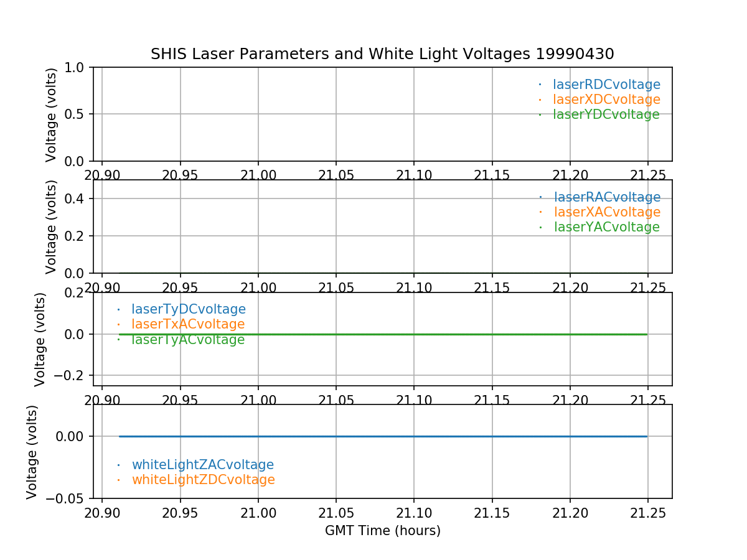Screen dimensions: 747x560
Task: Click the 0.5 y-axis tick of the top subplot
Action: tap(75, 114)
